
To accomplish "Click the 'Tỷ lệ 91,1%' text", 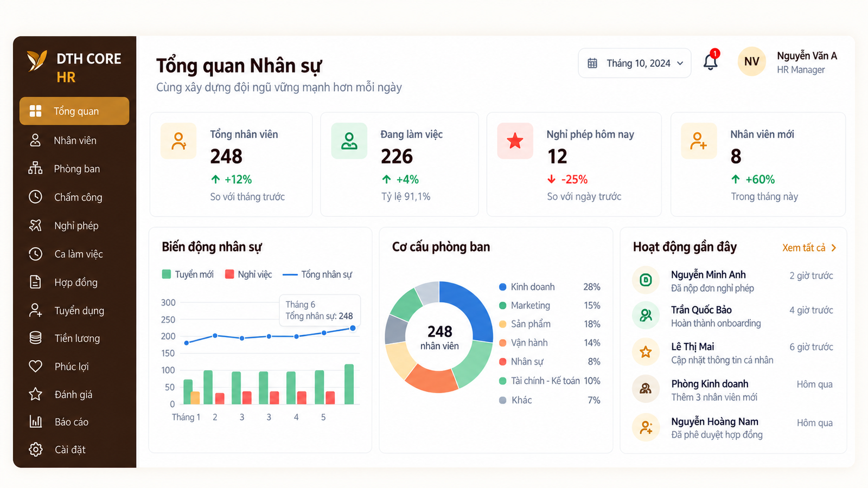I will 406,196.
